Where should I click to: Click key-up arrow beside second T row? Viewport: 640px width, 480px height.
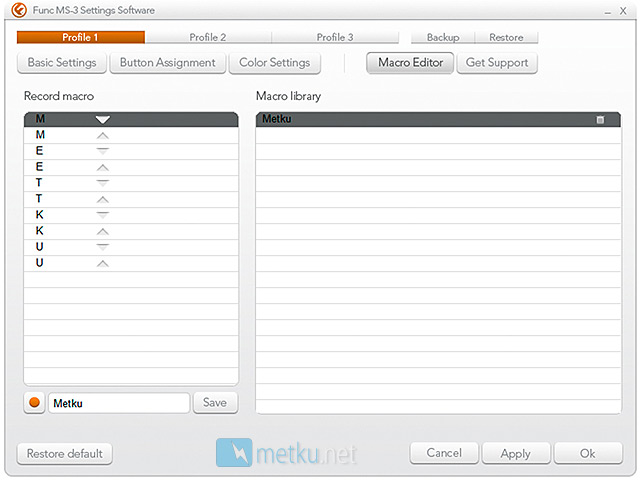pos(102,200)
